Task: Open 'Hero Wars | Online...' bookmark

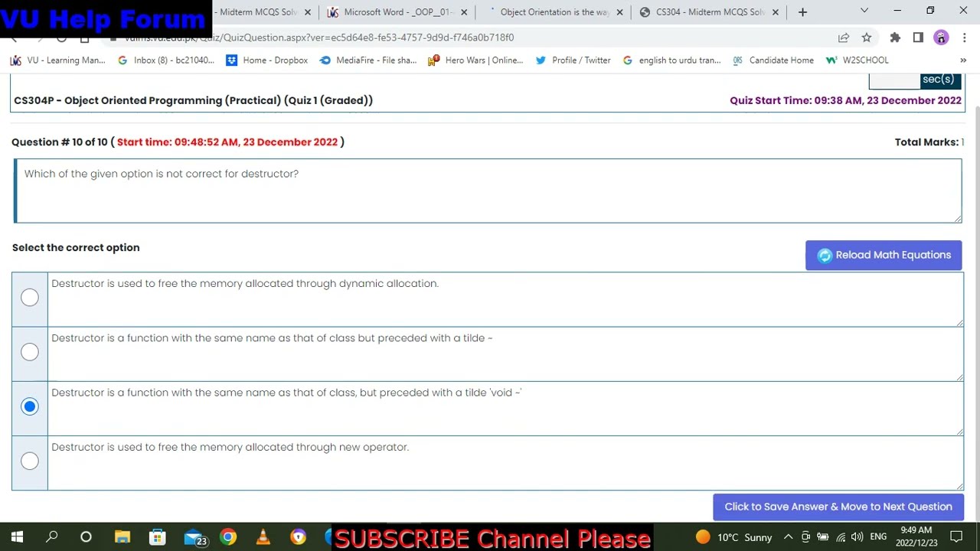Action: coord(476,60)
